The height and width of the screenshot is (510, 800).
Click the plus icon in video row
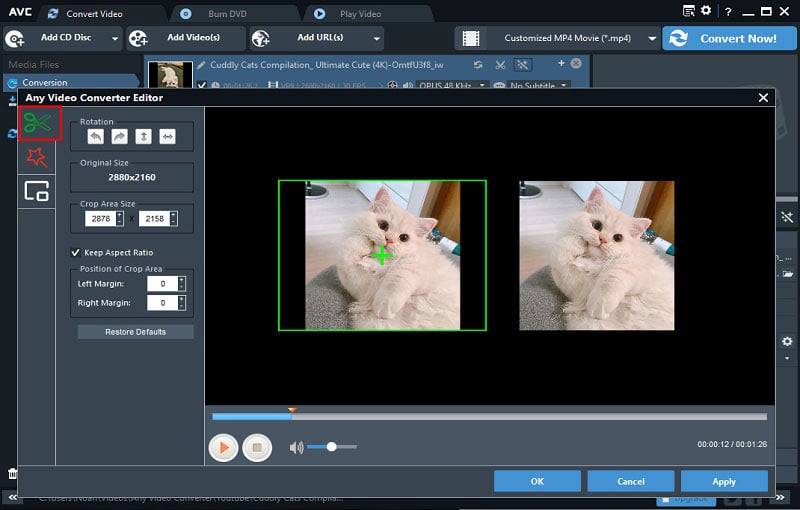pos(561,63)
